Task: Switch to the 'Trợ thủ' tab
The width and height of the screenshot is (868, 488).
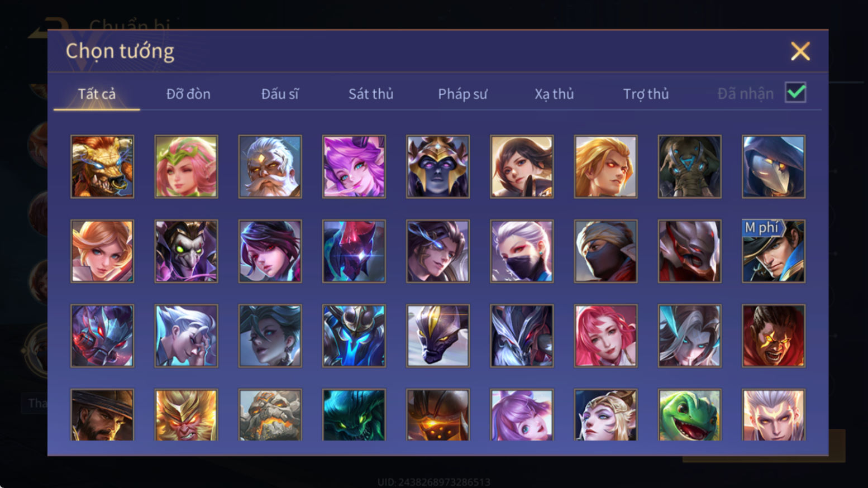Action: 646,94
